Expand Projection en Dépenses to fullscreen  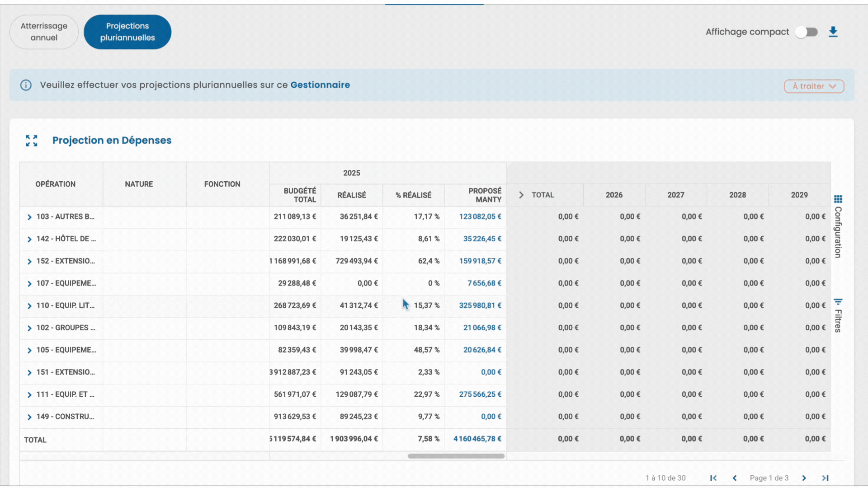tap(32, 141)
